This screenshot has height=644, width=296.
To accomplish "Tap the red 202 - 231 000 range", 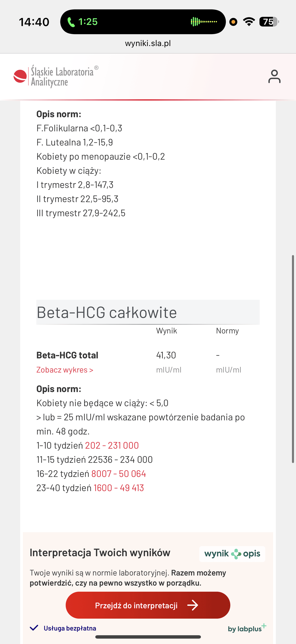I will (112, 445).
